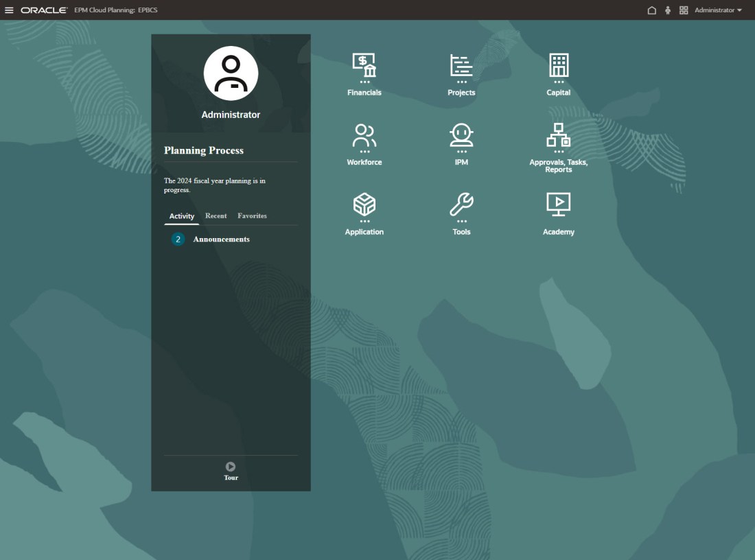Open the grid flow switcher in header
Screen dimensions: 755x560
coord(684,10)
